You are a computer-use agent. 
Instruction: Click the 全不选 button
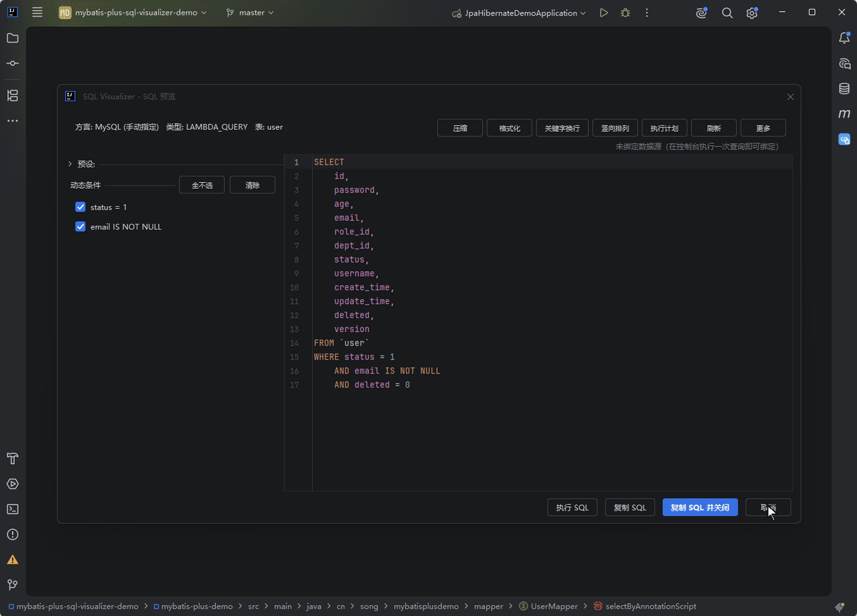coord(202,185)
